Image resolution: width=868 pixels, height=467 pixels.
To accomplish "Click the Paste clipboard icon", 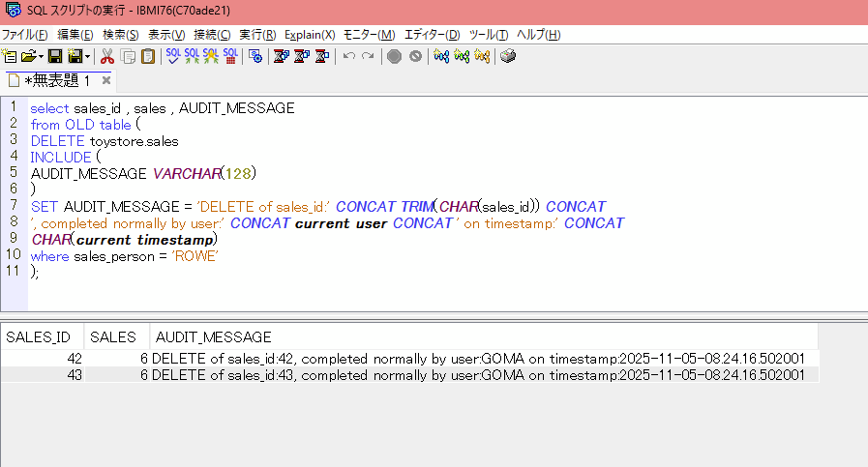I will 148,56.
